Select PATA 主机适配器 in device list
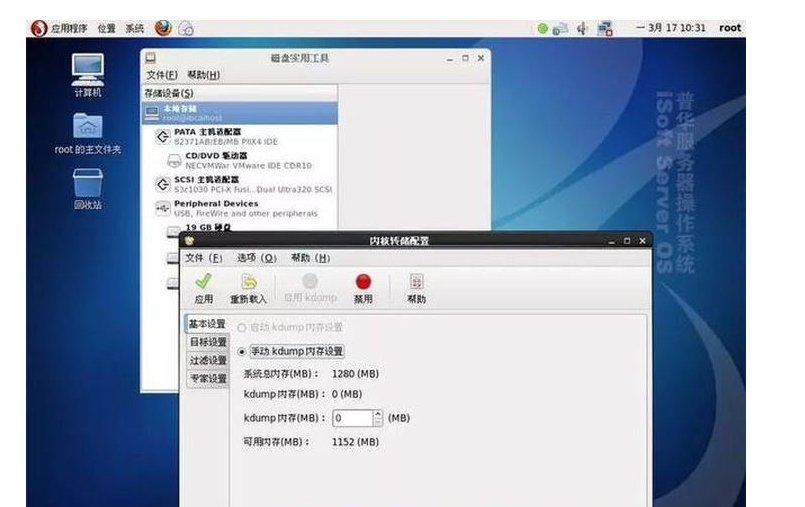This screenshot has height=507, width=805. click(240, 136)
